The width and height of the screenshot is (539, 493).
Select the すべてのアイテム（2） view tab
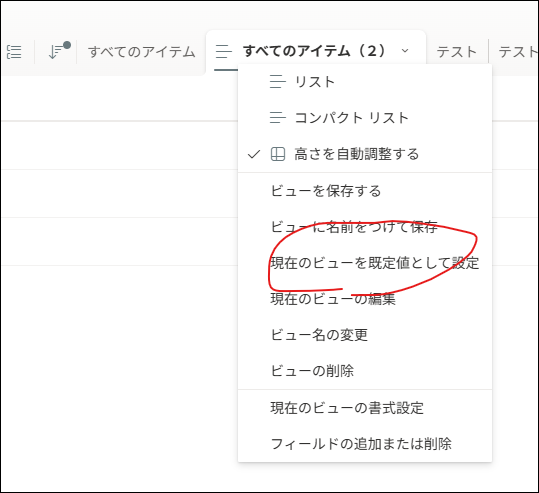point(316,51)
